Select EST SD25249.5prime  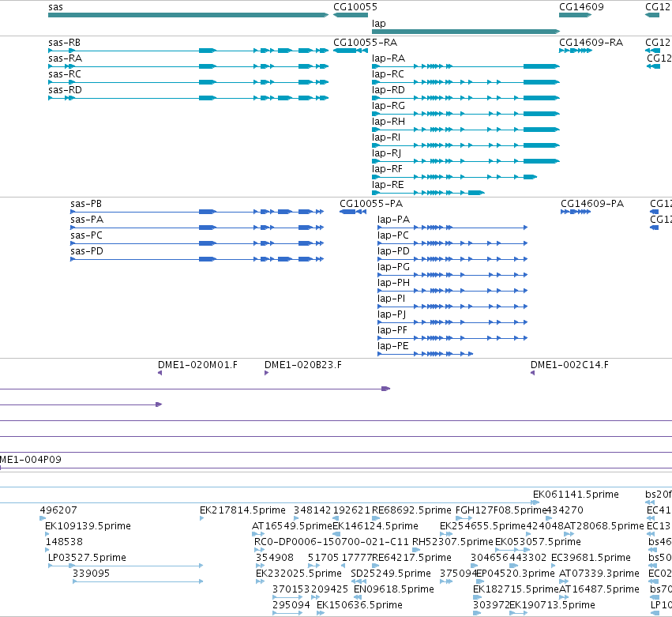pyautogui.click(x=359, y=581)
